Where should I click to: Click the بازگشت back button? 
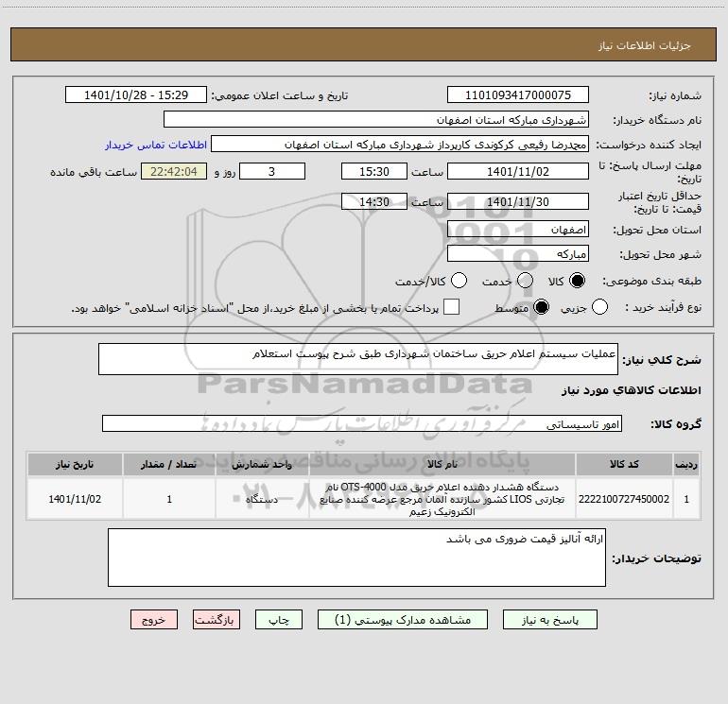pos(217,620)
